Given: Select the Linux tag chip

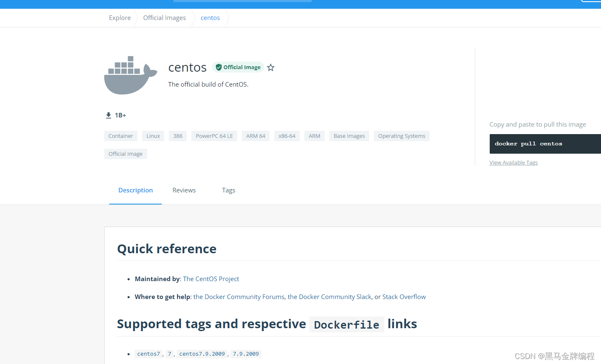Looking at the screenshot, I should tap(153, 136).
